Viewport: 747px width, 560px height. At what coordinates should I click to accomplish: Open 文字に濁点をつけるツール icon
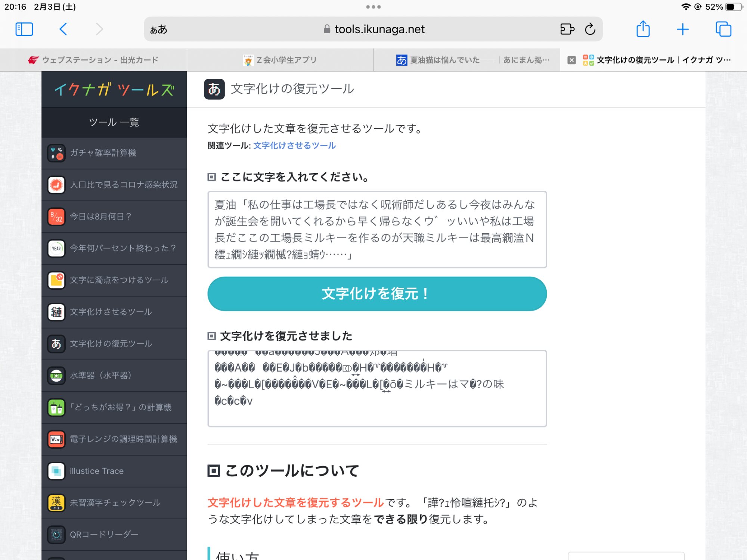pos(56,280)
